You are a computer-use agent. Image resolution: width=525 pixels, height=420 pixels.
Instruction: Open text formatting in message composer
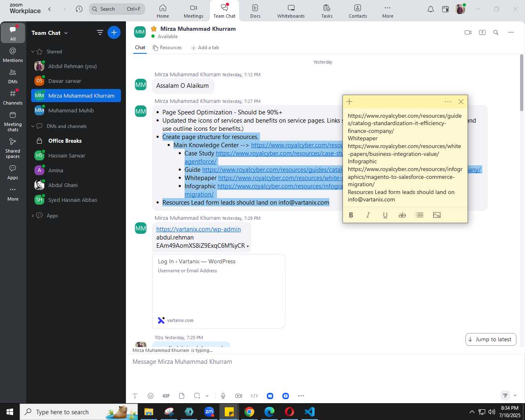tap(135, 396)
